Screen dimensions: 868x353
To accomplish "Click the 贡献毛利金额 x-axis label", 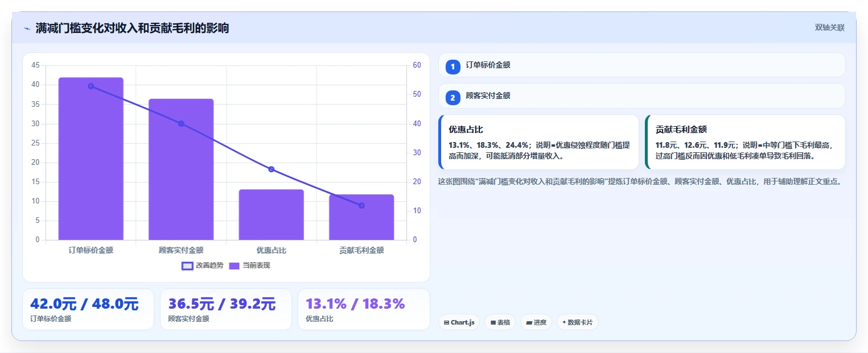I will (361, 250).
